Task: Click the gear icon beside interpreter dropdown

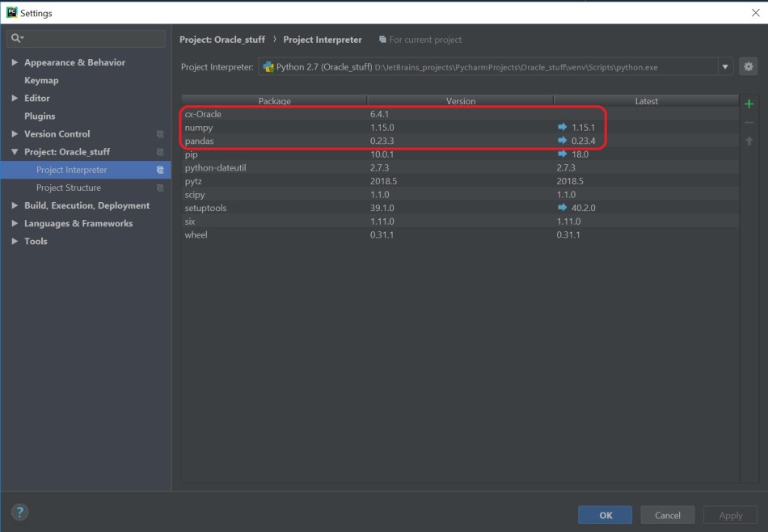Action: tap(748, 67)
